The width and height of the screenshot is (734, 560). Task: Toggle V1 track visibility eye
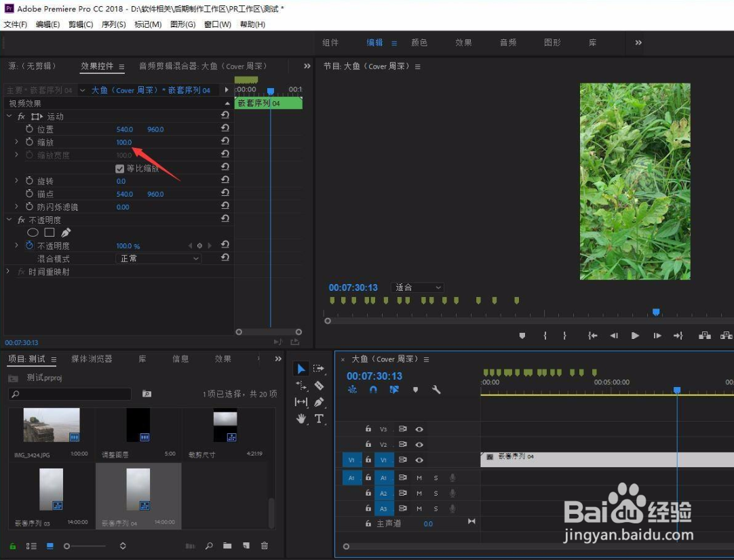pos(419,460)
